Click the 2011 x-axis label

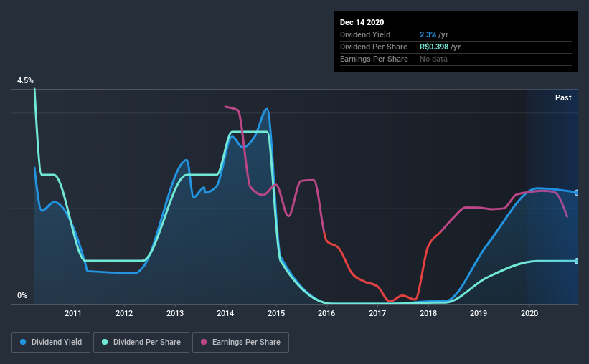coord(73,313)
